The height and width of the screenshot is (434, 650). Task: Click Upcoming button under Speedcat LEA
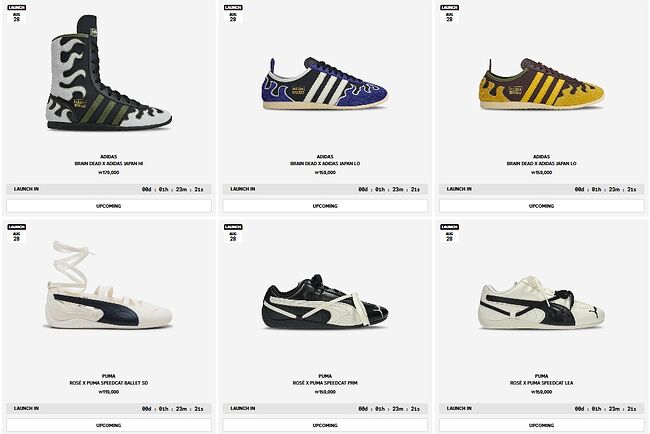[541, 425]
